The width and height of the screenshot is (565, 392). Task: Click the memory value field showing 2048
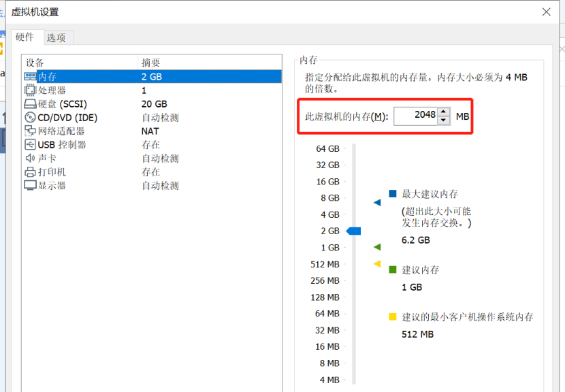pyautogui.click(x=415, y=116)
